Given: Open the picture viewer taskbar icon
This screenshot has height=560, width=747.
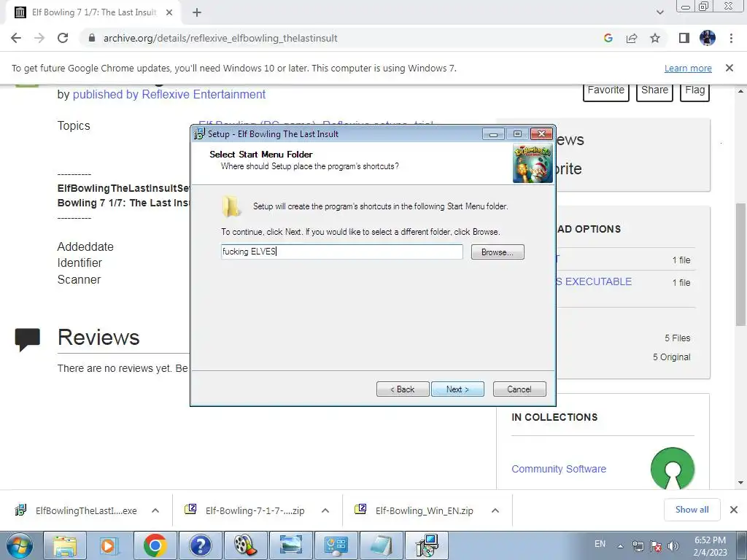Looking at the screenshot, I should [x=290, y=545].
